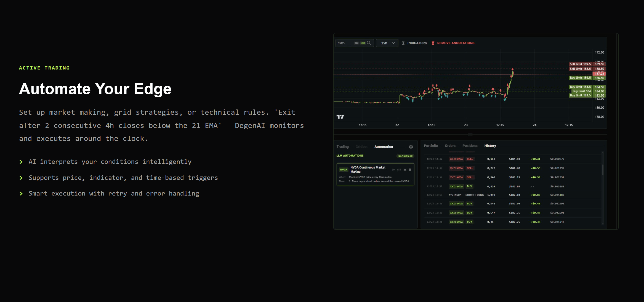Switch to the Gridbot tab

point(361,147)
